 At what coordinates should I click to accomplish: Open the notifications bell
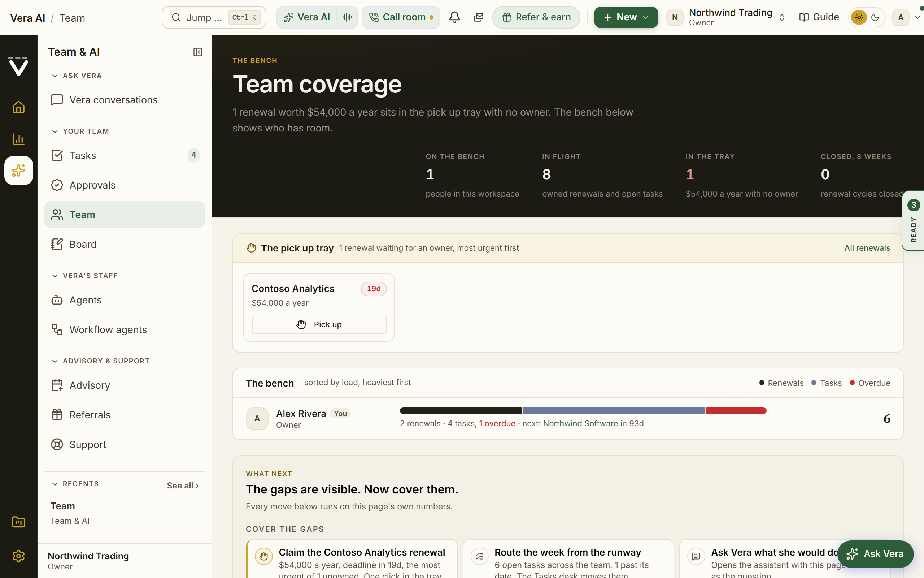point(454,17)
